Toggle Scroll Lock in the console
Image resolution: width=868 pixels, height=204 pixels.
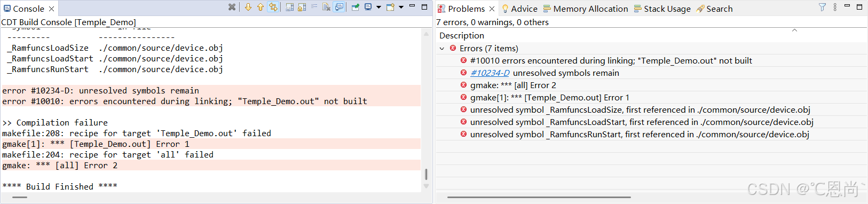pyautogui.click(x=302, y=7)
